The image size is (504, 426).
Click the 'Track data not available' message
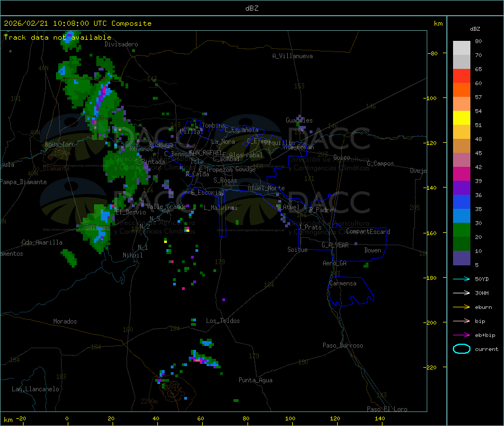58,38
